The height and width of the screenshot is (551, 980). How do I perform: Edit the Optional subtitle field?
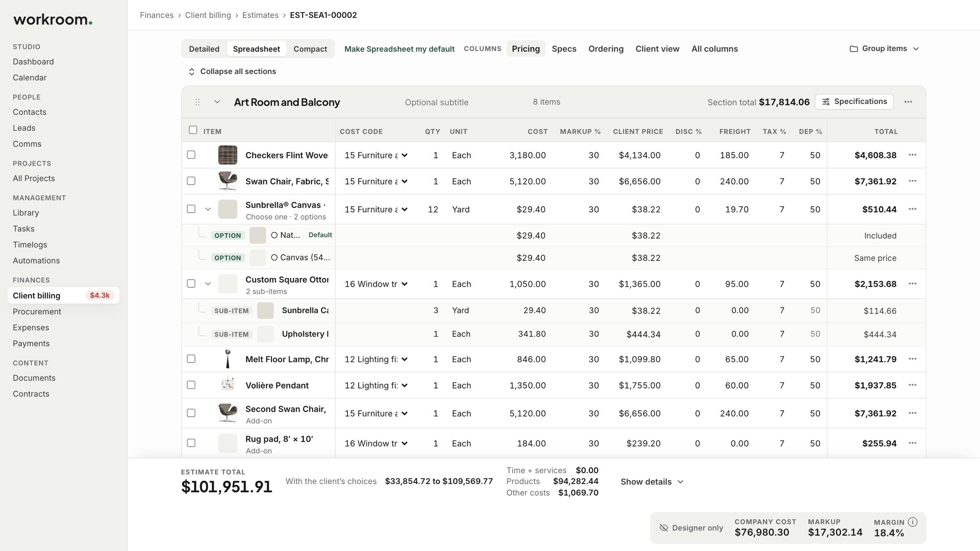pos(437,102)
